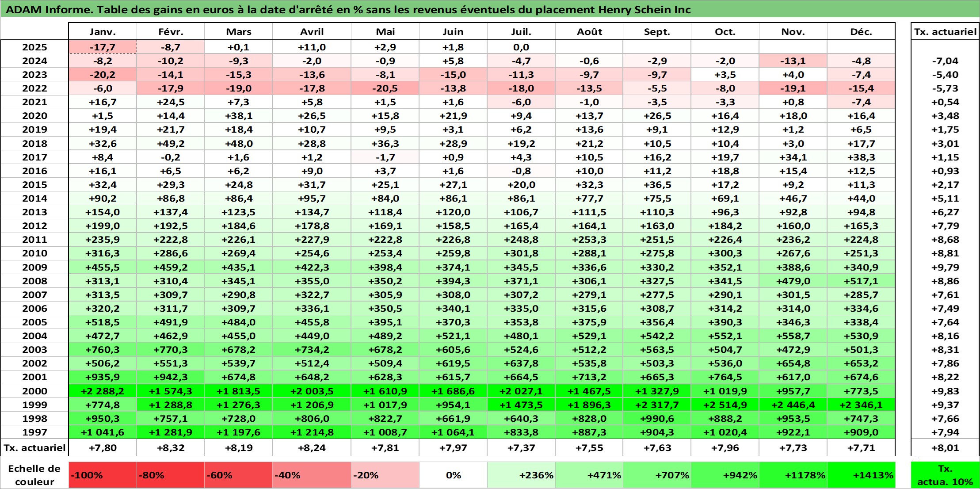Click the cell value +24,5 for Févr. 2021
Screen dimensions: 980x489
(x=171, y=102)
